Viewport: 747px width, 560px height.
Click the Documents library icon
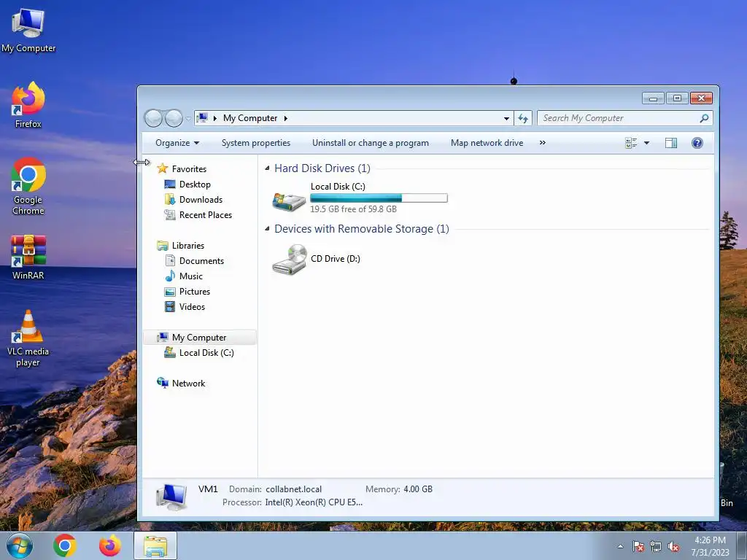click(169, 261)
